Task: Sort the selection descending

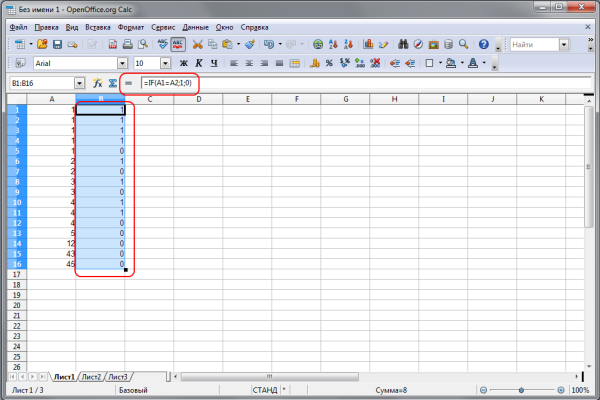Action: pos(348,44)
